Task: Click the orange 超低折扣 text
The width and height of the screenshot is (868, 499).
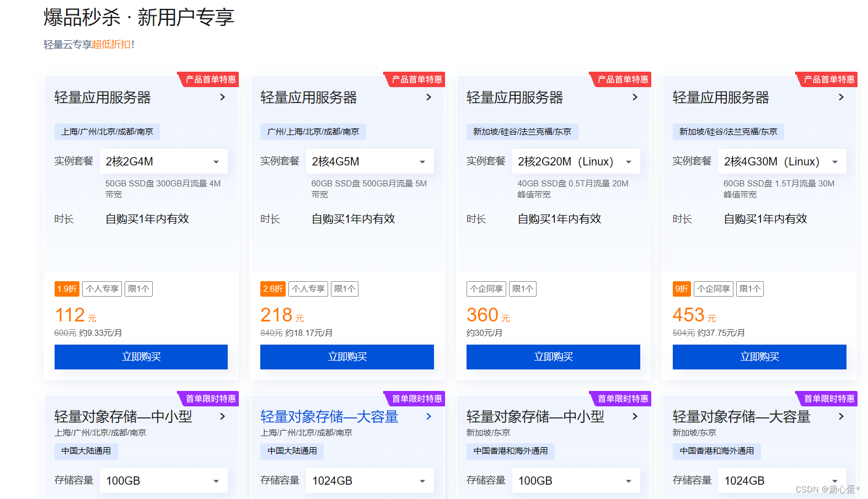Action: (111, 45)
